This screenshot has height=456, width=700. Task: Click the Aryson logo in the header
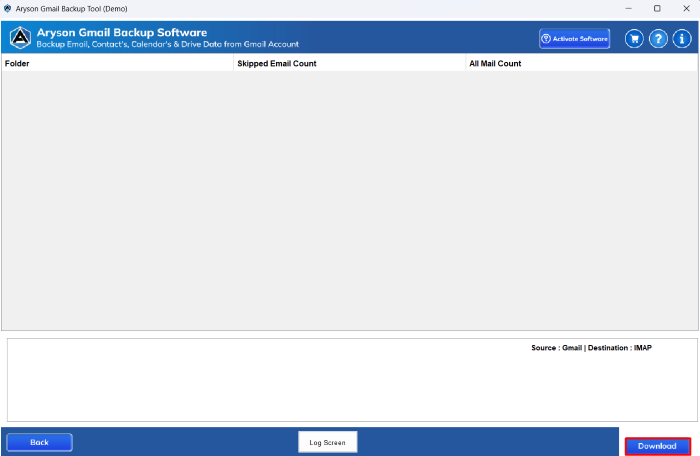tap(21, 38)
